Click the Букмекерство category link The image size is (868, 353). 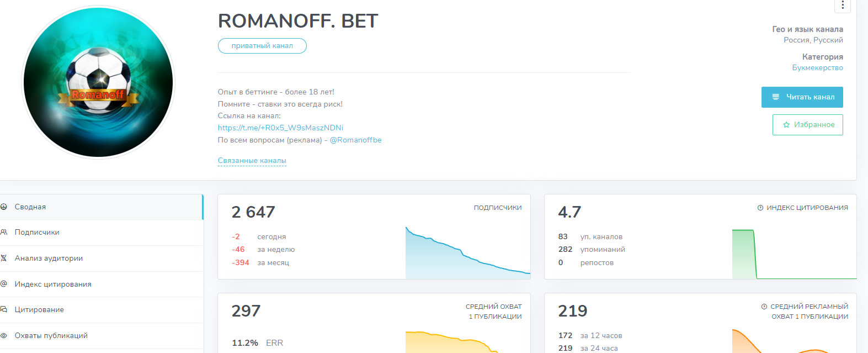tap(817, 67)
